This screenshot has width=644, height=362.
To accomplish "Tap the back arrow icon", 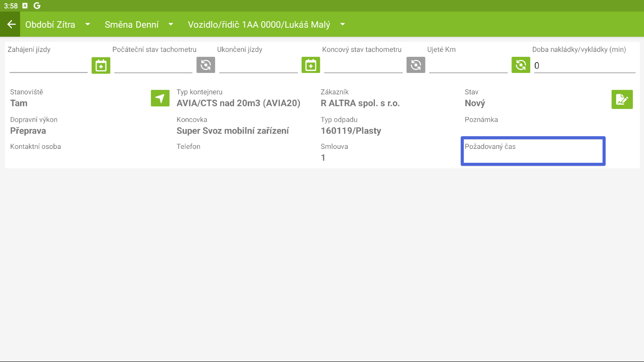I will [11, 25].
